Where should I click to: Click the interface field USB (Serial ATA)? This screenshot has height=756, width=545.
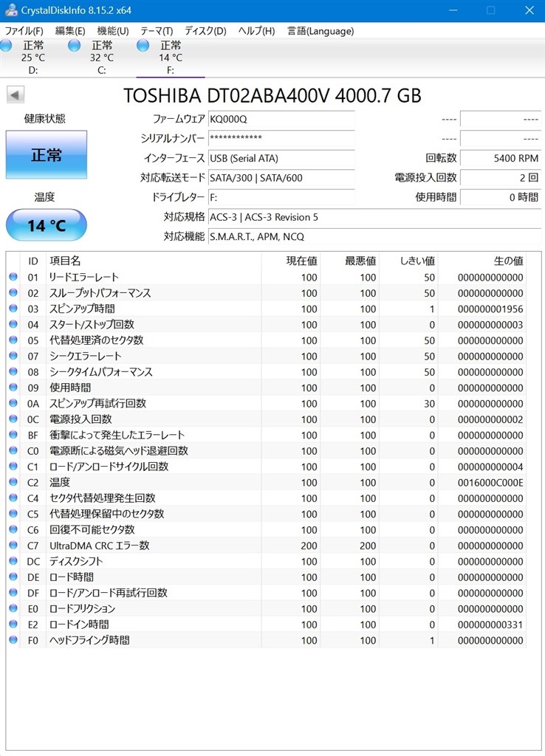click(281, 158)
